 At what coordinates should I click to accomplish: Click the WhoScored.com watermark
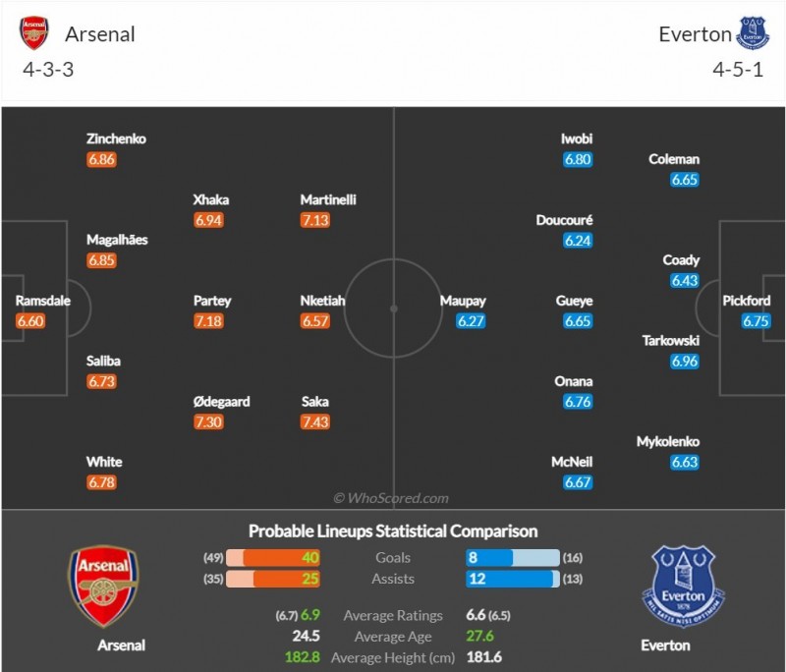(x=391, y=498)
